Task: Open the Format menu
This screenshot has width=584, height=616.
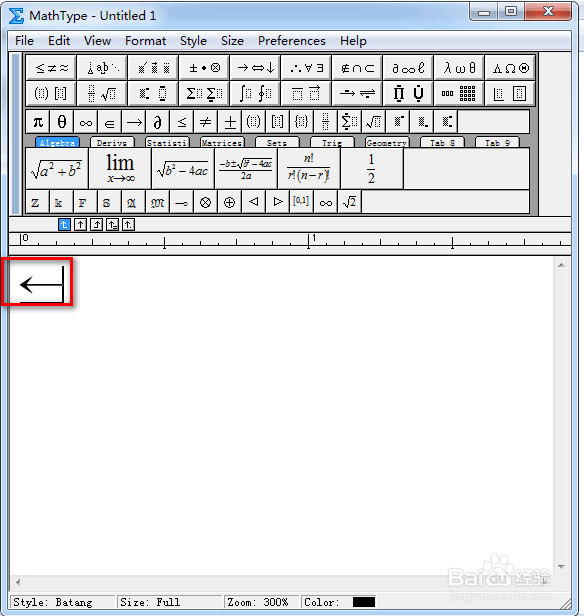Action: pyautogui.click(x=145, y=41)
